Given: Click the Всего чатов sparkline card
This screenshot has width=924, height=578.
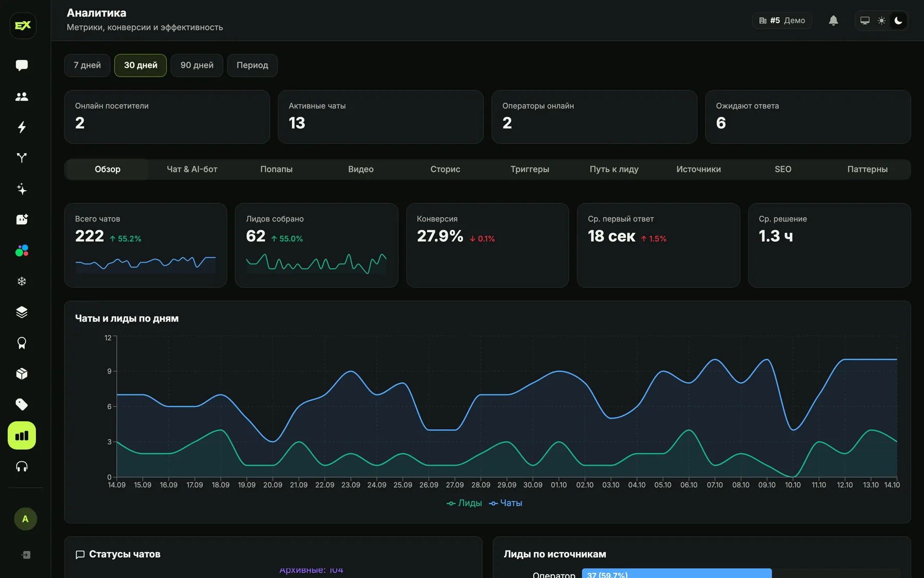Looking at the screenshot, I should click(x=146, y=245).
